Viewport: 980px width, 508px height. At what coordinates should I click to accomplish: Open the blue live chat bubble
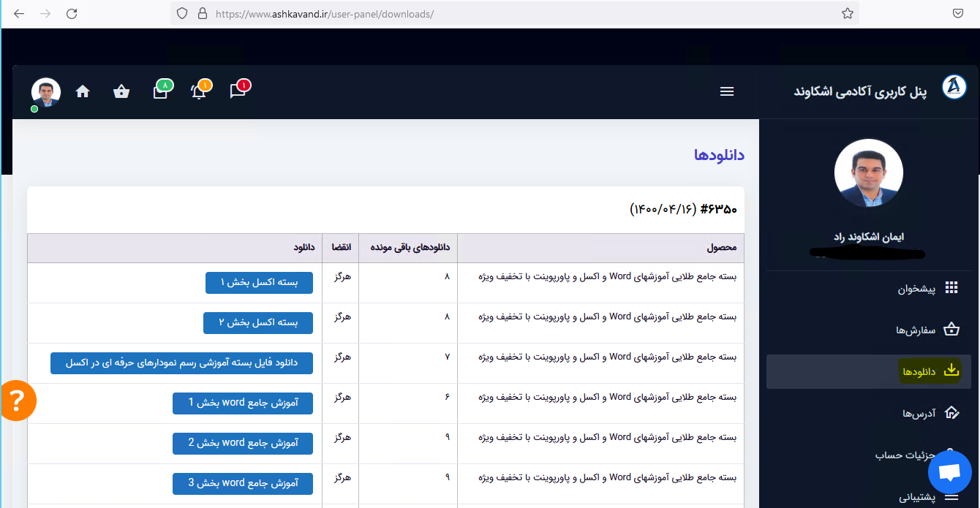point(949,473)
